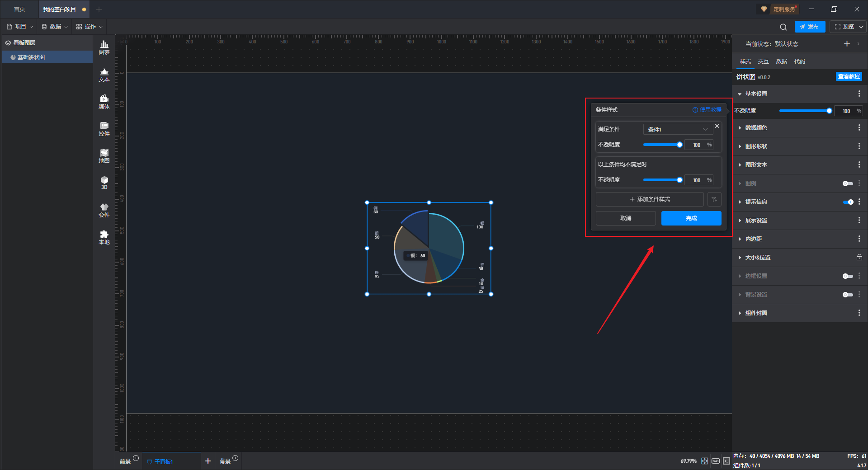Click the 大小&位置 lock icon
Screen dimensions: 868x470
tap(859, 258)
